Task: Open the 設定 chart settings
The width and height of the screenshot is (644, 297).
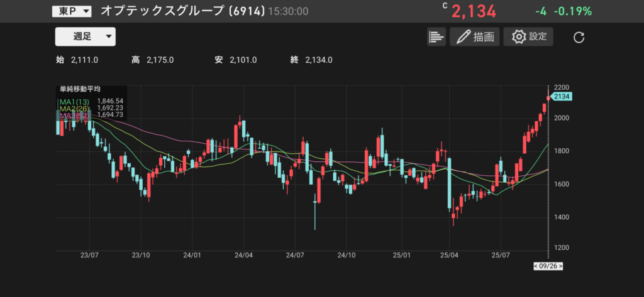Action: click(529, 37)
